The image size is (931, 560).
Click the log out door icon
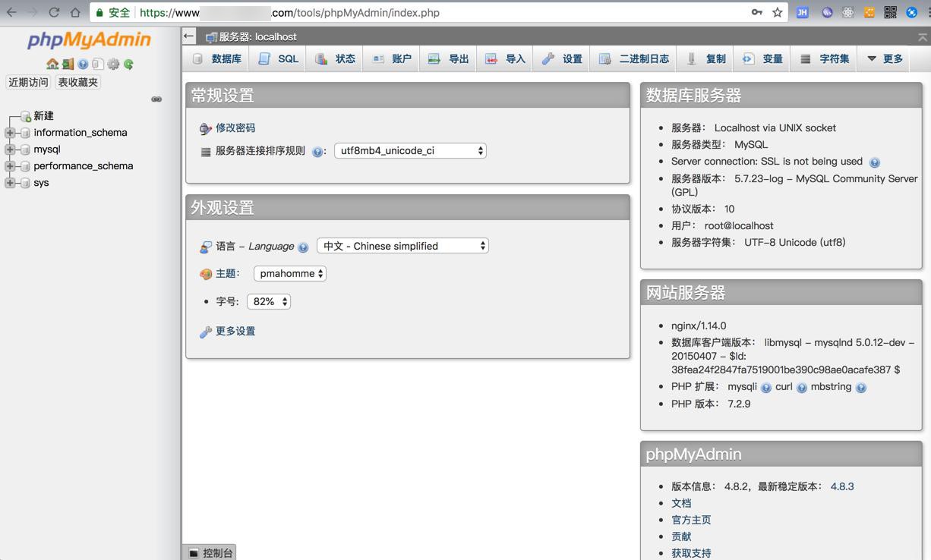(x=68, y=64)
